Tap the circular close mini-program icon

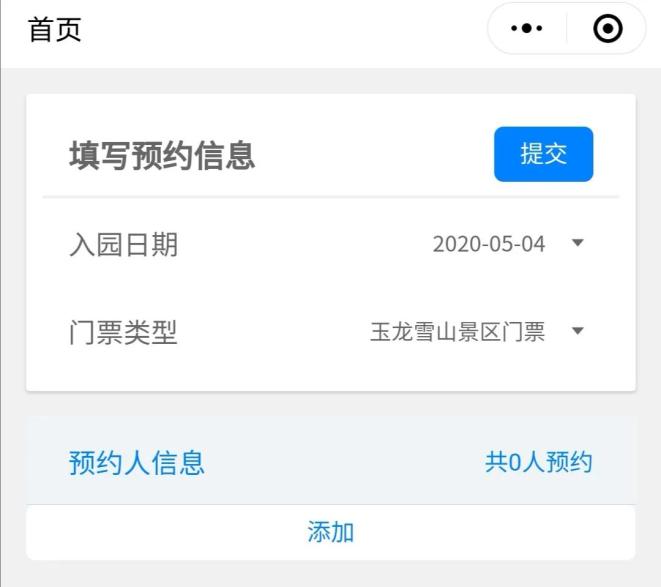(x=607, y=28)
